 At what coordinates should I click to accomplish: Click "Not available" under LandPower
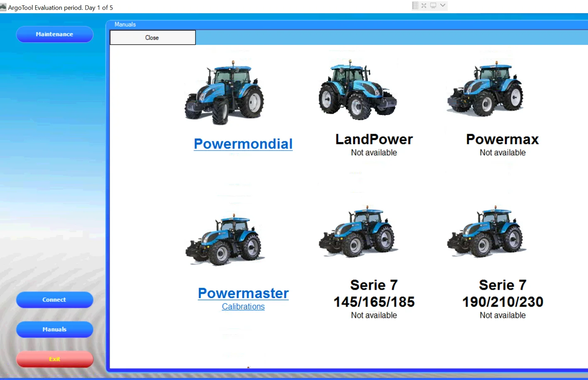coord(374,152)
